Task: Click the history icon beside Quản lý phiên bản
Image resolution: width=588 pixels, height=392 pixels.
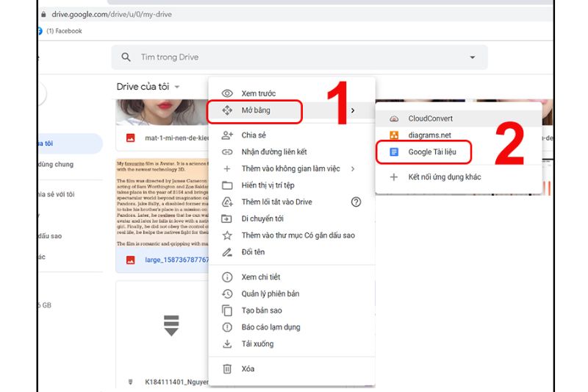Action: pyautogui.click(x=227, y=293)
